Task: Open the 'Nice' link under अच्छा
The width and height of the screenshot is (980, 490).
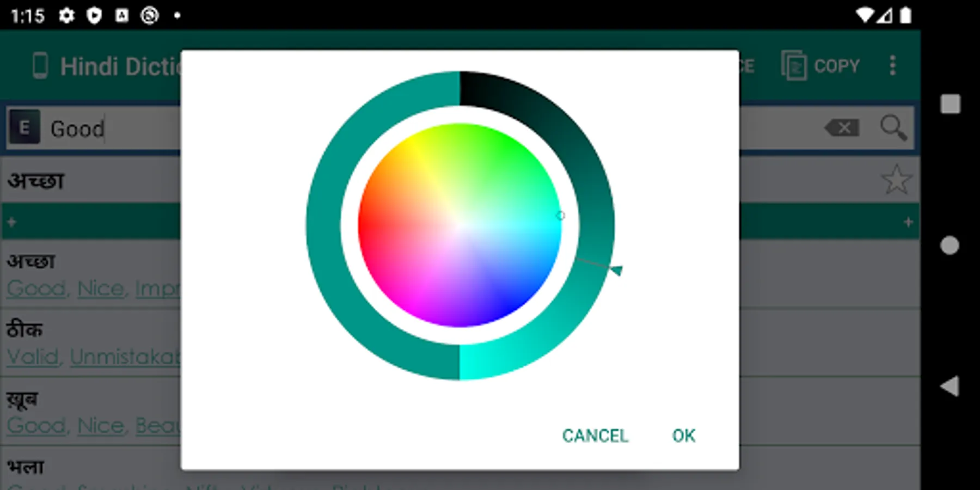Action: (101, 289)
